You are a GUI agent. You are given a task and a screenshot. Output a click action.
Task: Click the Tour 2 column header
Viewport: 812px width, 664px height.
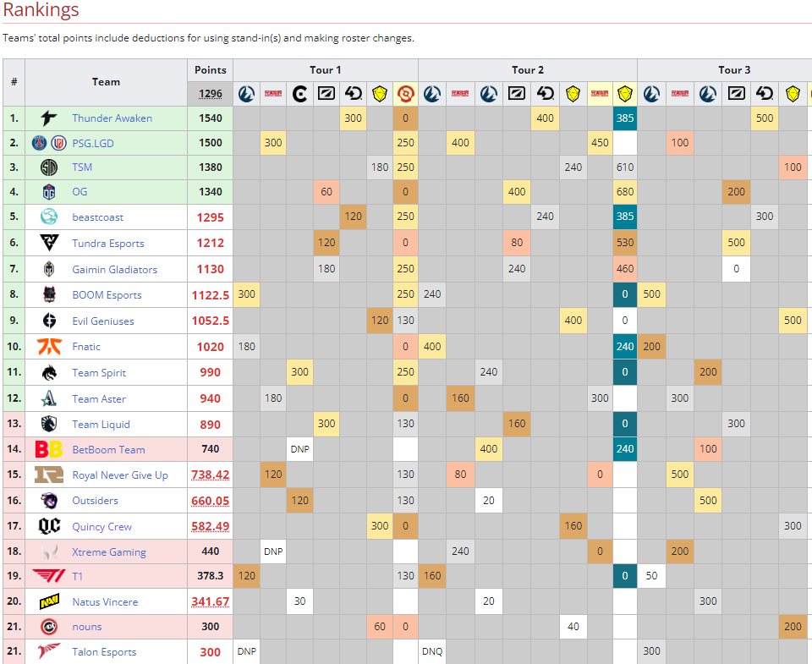(x=528, y=70)
